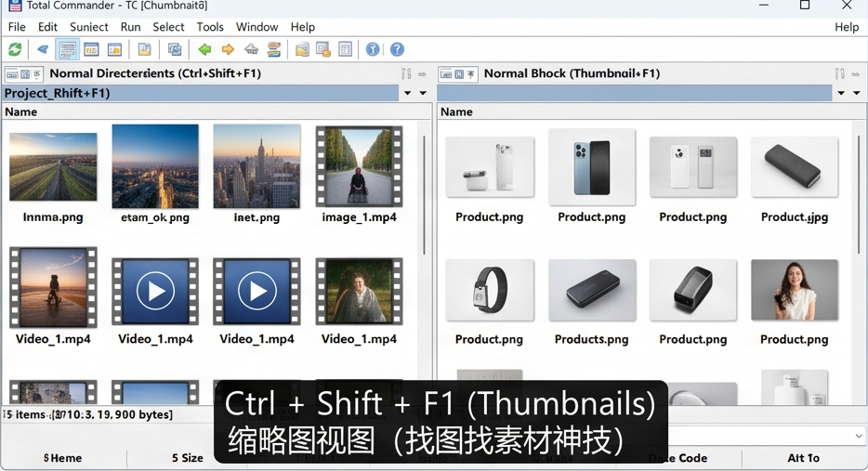Screen dimensions: 868x471
Task: Go forward with the orange right arrow
Action: point(228,49)
